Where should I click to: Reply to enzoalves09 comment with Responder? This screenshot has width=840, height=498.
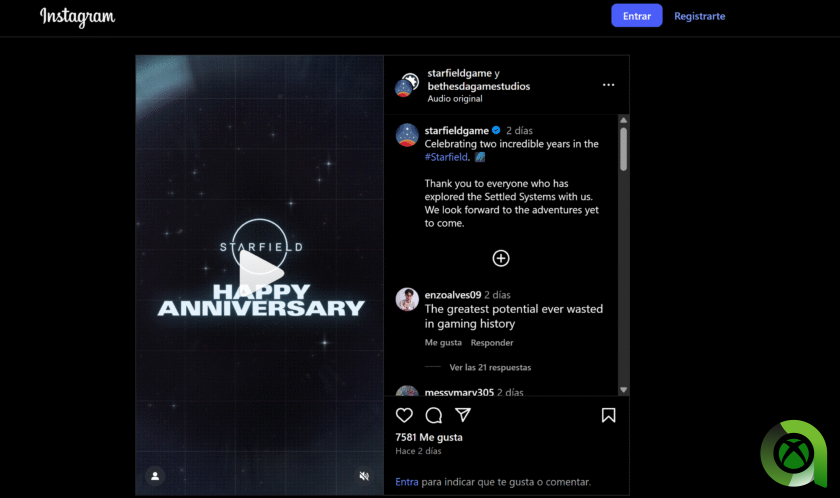pyautogui.click(x=492, y=343)
